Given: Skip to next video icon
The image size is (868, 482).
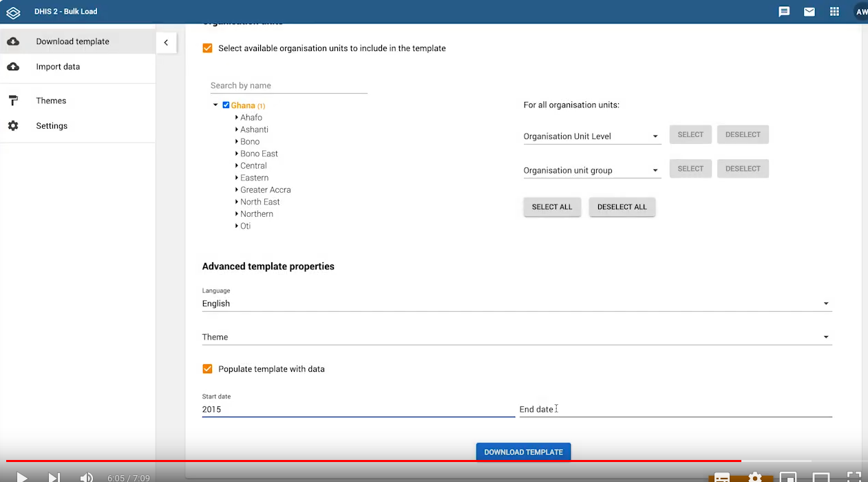Looking at the screenshot, I should point(54,476).
